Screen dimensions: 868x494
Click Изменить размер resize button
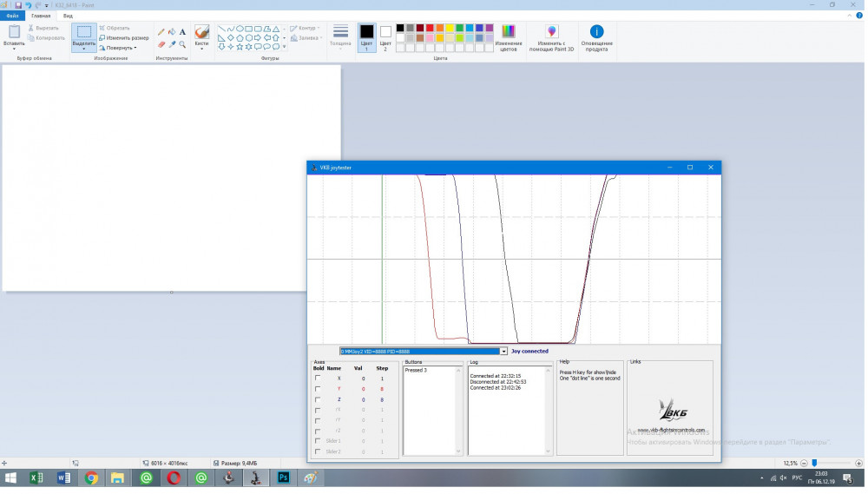124,37
